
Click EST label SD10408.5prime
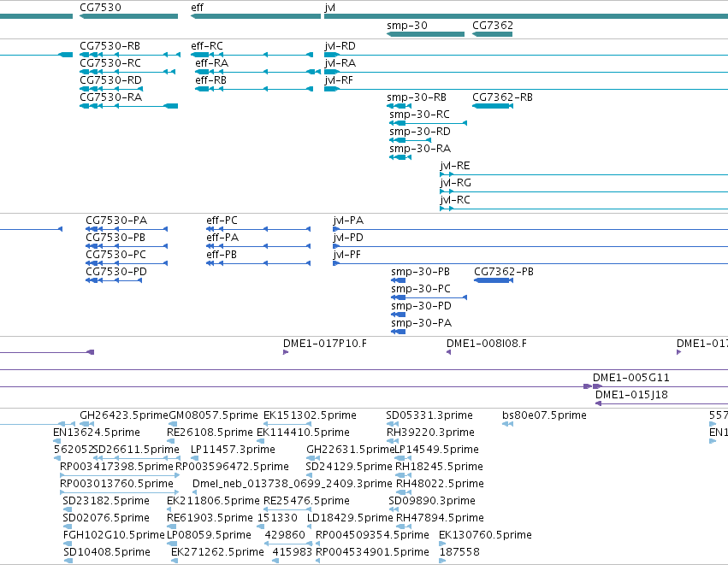tap(107, 553)
